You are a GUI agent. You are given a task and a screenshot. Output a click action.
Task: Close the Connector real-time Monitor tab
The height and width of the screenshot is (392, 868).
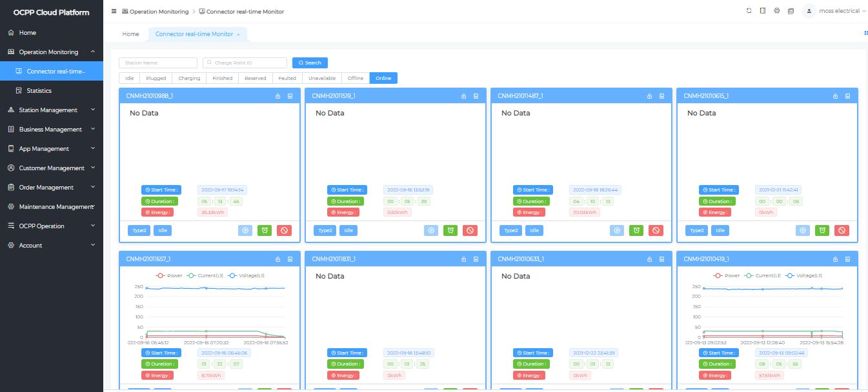coord(238,34)
